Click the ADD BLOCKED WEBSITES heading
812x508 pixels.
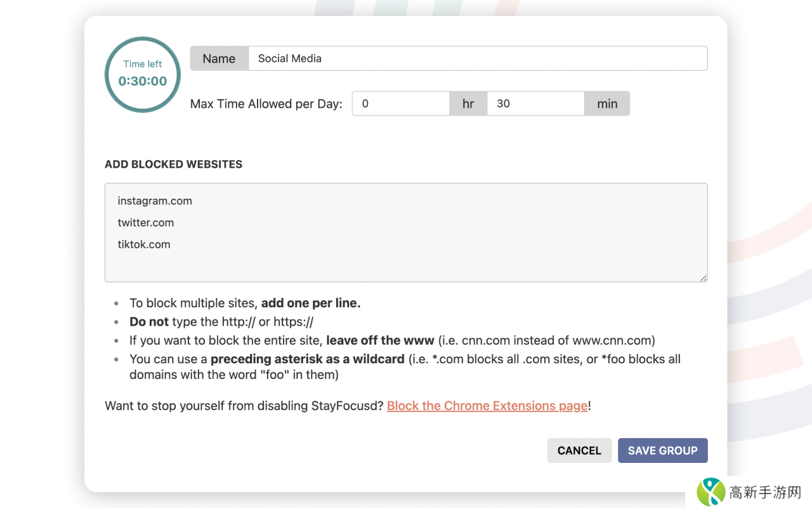174,164
